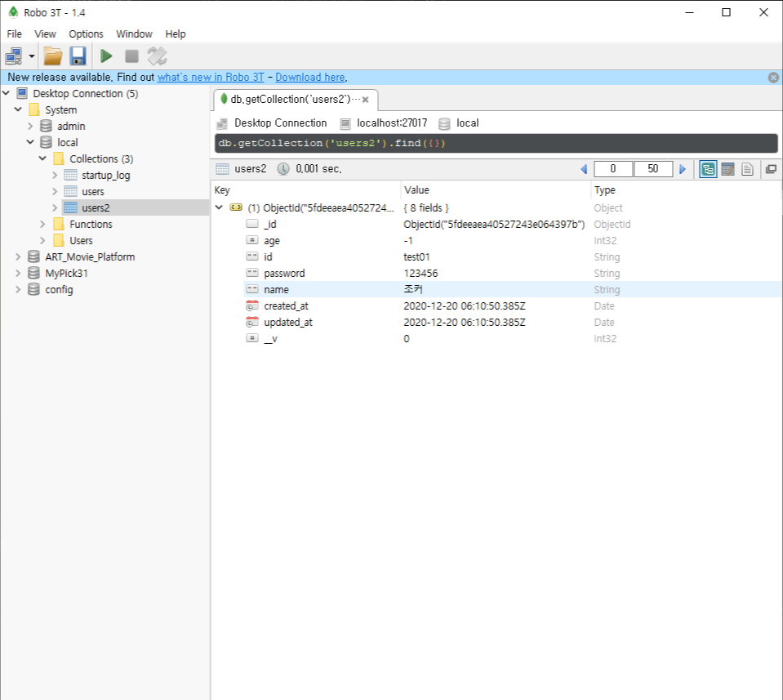Image resolution: width=783 pixels, height=700 pixels.
Task: Click the Key column header
Action: tap(306, 189)
